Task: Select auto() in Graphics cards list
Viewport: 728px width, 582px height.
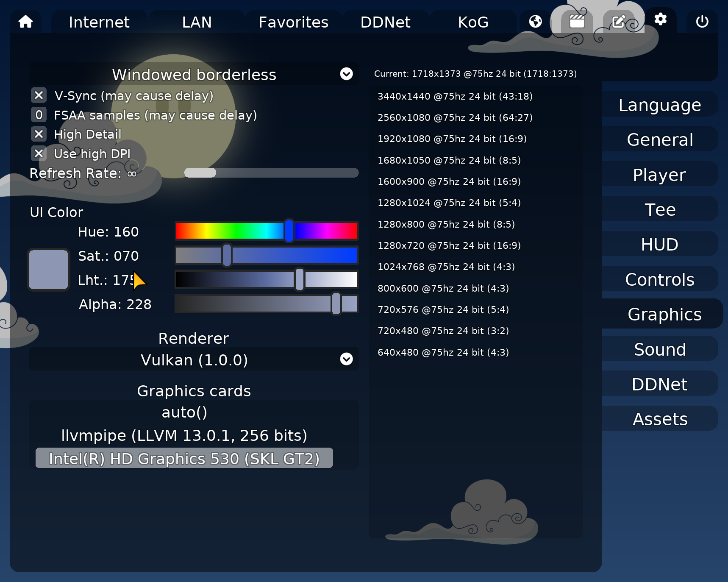Action: pos(184,412)
